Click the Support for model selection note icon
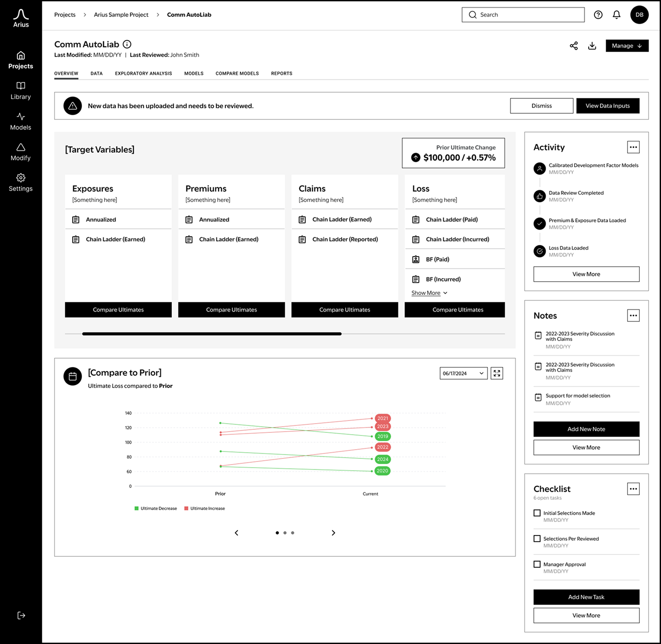This screenshot has height=644, width=661. pyautogui.click(x=538, y=397)
